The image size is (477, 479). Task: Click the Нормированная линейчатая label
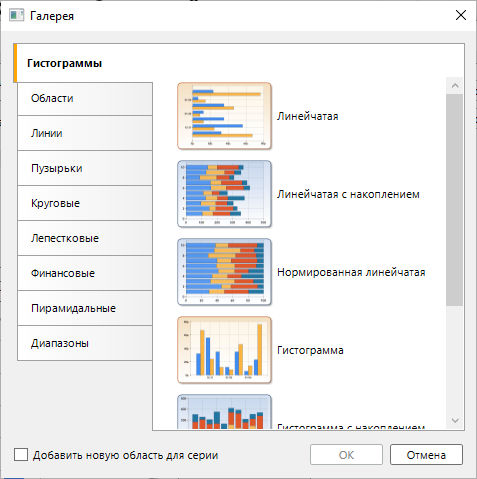[x=351, y=272]
